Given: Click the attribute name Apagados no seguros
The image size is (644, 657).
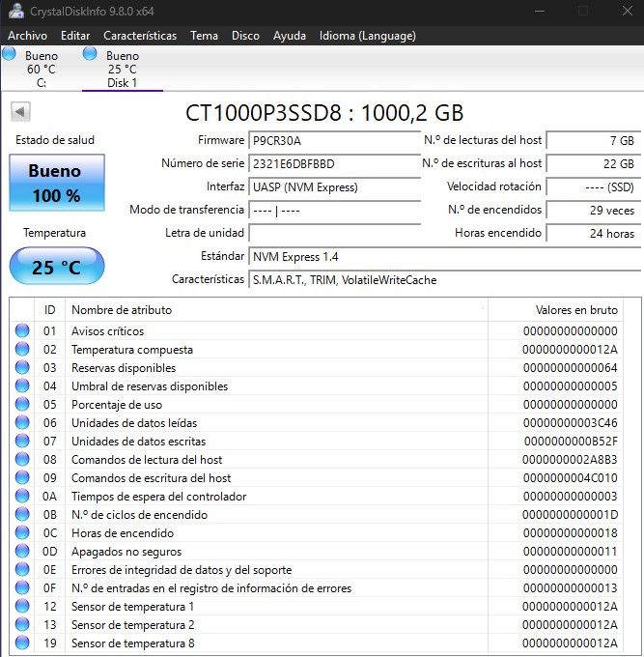Looking at the screenshot, I should point(126,552).
